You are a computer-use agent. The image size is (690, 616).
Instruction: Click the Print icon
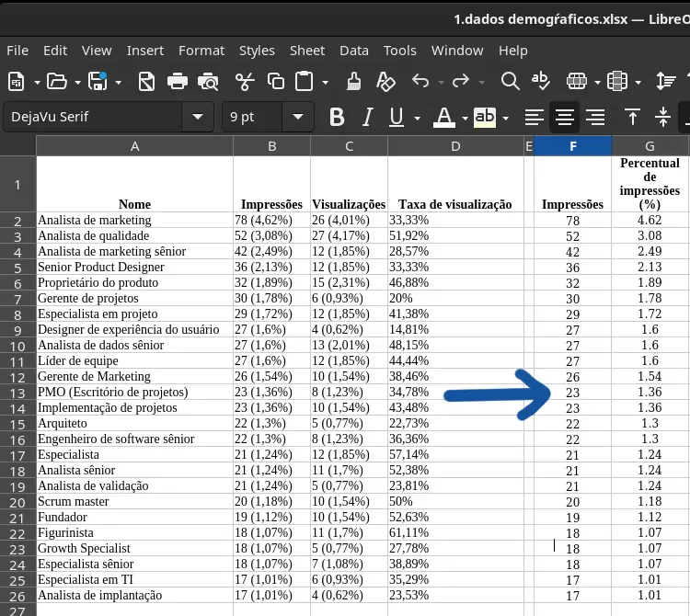tap(178, 82)
